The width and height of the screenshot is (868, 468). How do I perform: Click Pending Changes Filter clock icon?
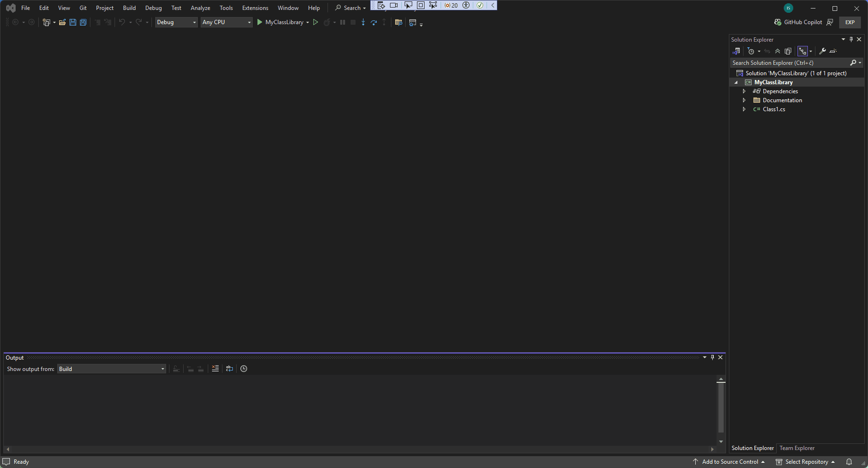(751, 51)
